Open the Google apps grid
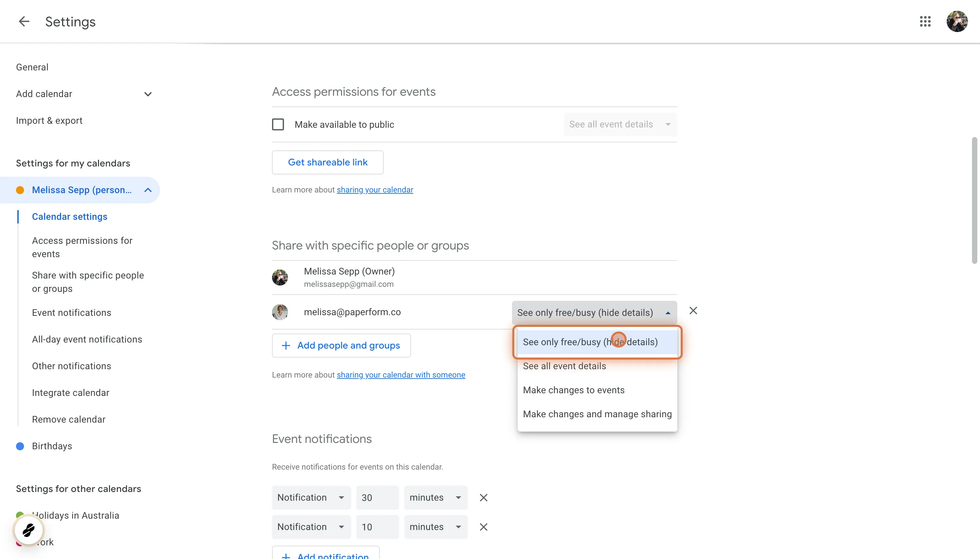The image size is (980, 559). pyautogui.click(x=925, y=21)
